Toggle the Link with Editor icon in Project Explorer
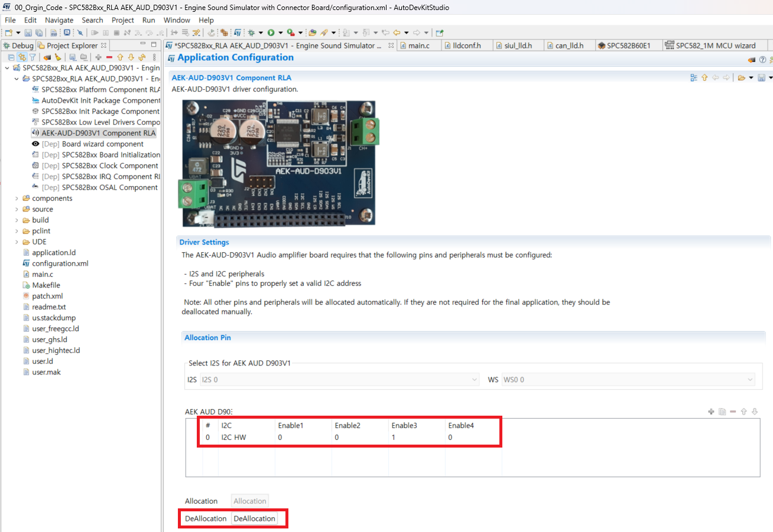773x532 pixels. 21,56
